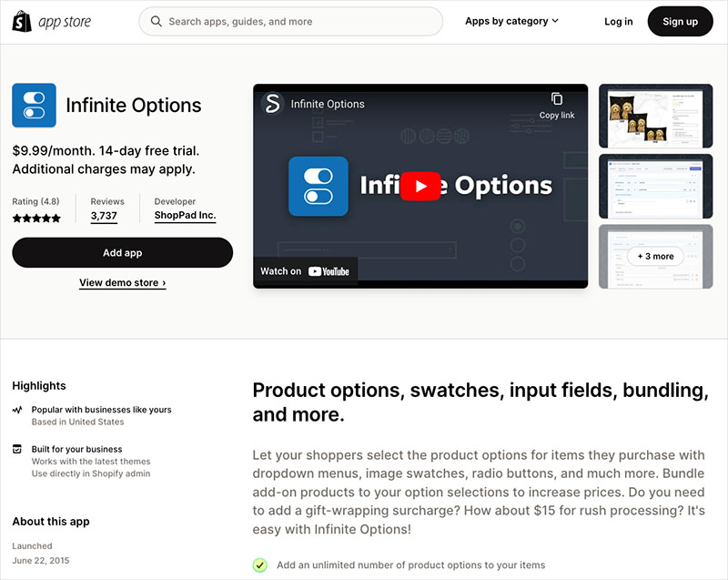Click the 'Works with the latest themes' text
Image resolution: width=728 pixels, height=580 pixels.
point(91,462)
